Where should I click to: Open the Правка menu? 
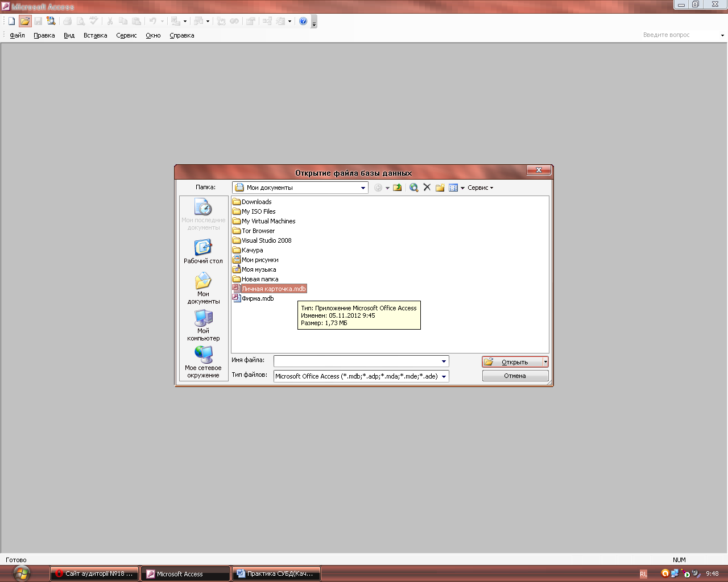pos(44,35)
